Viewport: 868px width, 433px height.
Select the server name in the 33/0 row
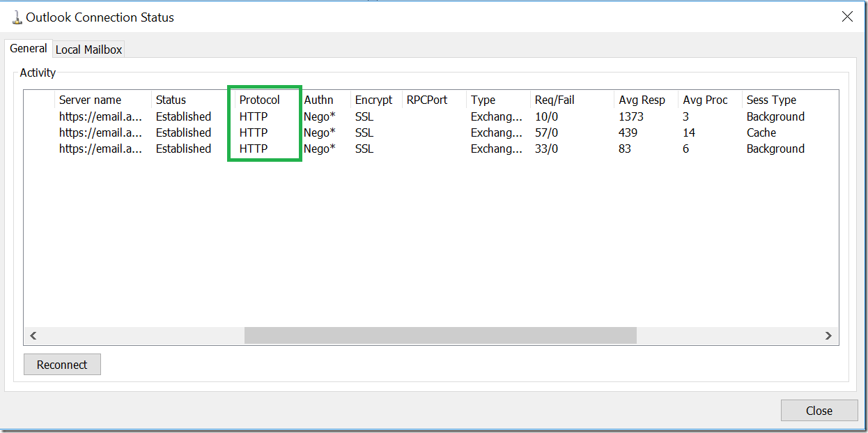pos(101,149)
